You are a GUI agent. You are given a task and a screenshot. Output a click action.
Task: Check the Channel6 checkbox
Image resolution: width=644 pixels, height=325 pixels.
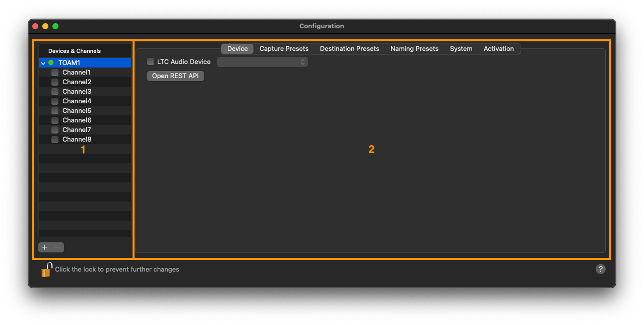tap(55, 120)
